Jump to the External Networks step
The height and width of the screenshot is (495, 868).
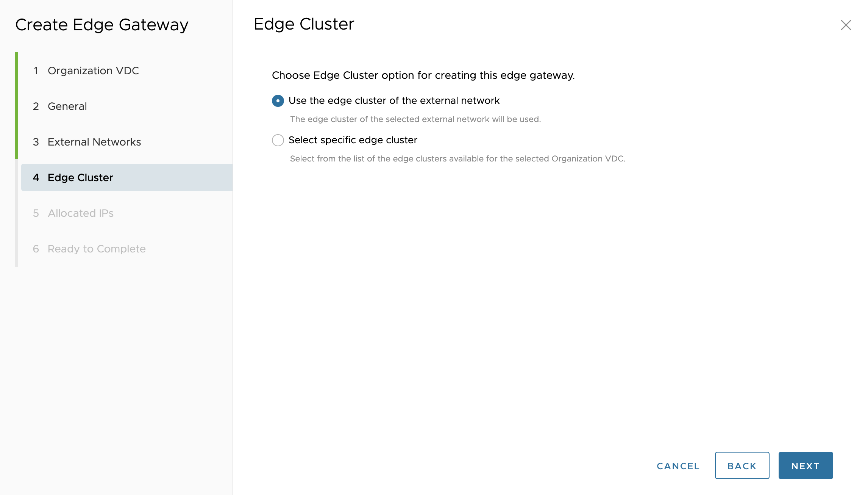(x=94, y=142)
